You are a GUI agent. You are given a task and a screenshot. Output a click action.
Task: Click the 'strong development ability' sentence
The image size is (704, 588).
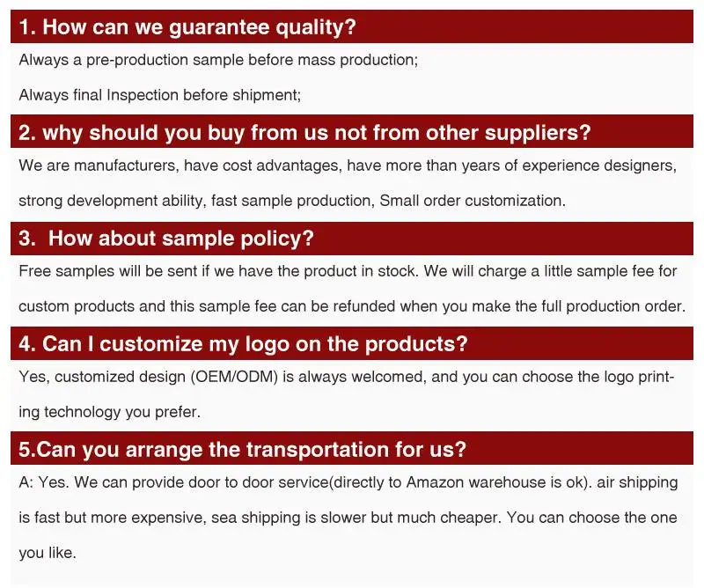[292, 201]
